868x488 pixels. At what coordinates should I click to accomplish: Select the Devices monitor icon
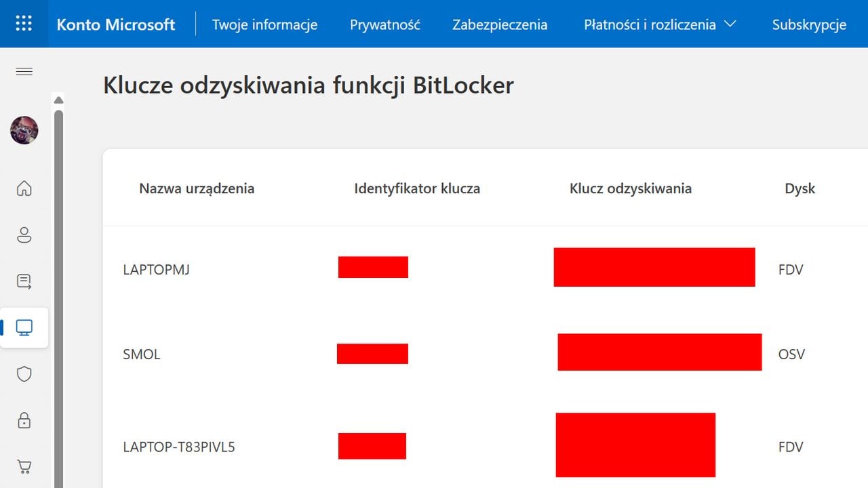pos(24,328)
